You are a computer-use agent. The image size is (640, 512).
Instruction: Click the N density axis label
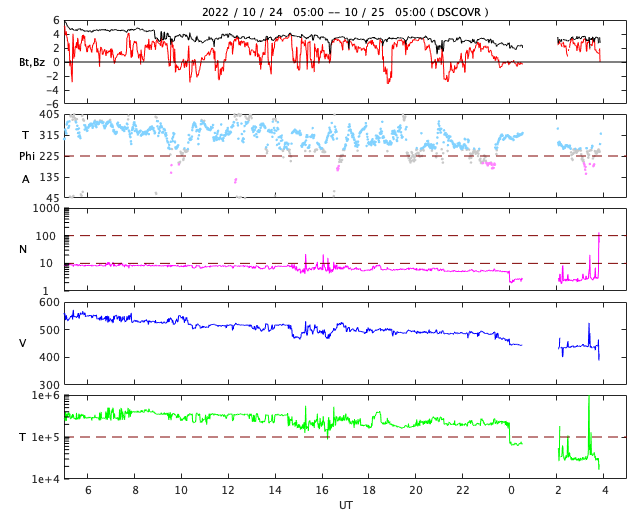23,249
